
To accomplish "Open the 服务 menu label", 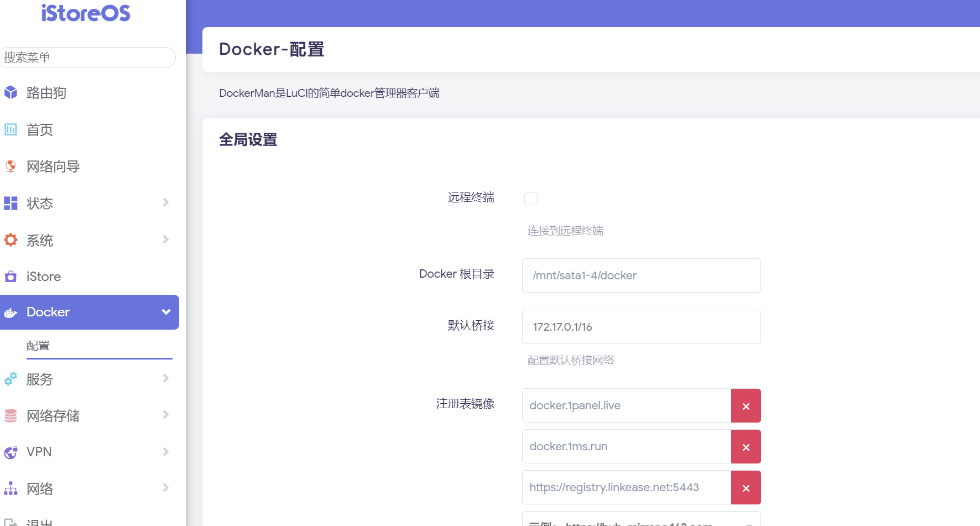I will click(40, 379).
